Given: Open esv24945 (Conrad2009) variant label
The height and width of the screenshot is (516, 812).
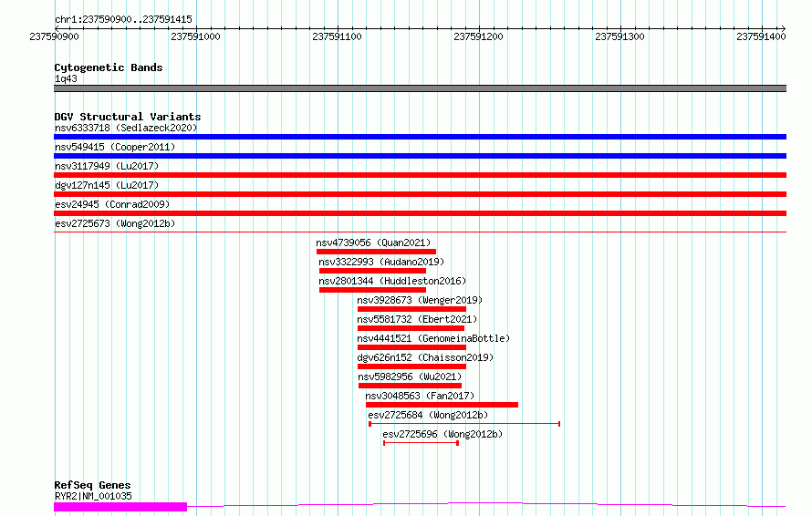Looking at the screenshot, I should tap(112, 204).
